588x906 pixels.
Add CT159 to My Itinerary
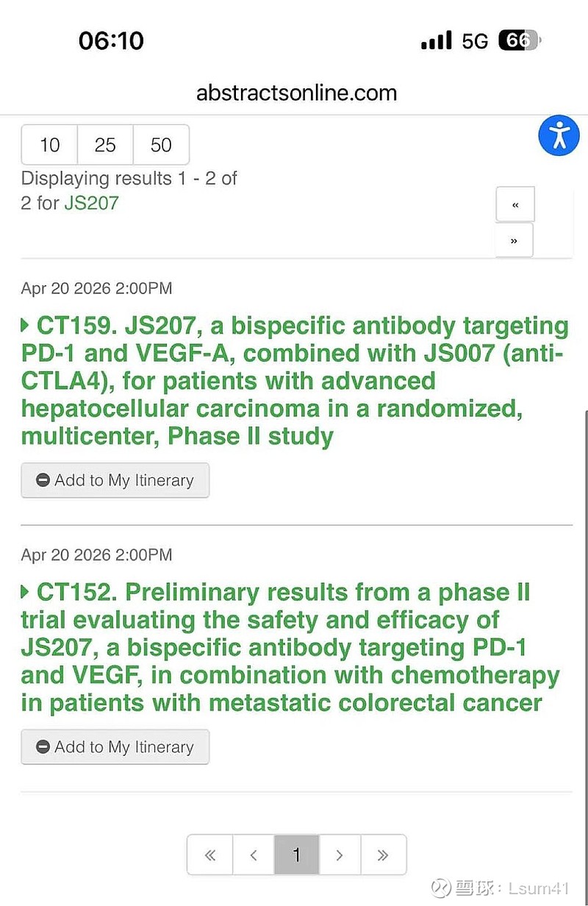pyautogui.click(x=115, y=480)
